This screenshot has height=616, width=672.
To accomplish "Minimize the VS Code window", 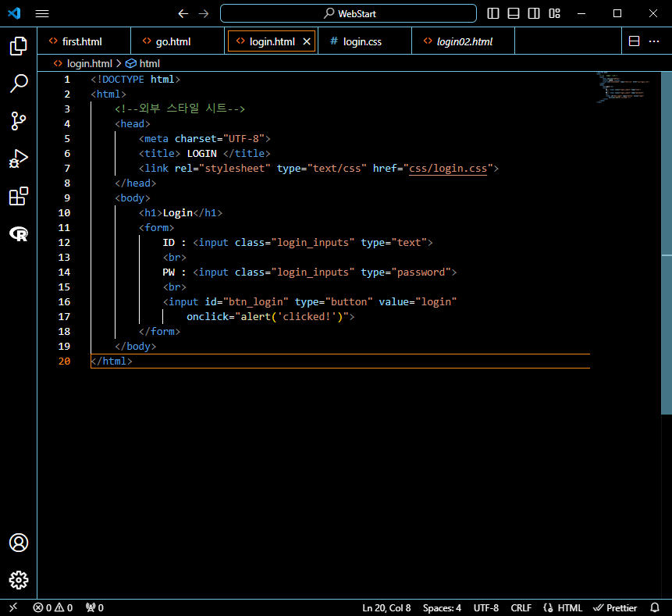I will point(581,14).
